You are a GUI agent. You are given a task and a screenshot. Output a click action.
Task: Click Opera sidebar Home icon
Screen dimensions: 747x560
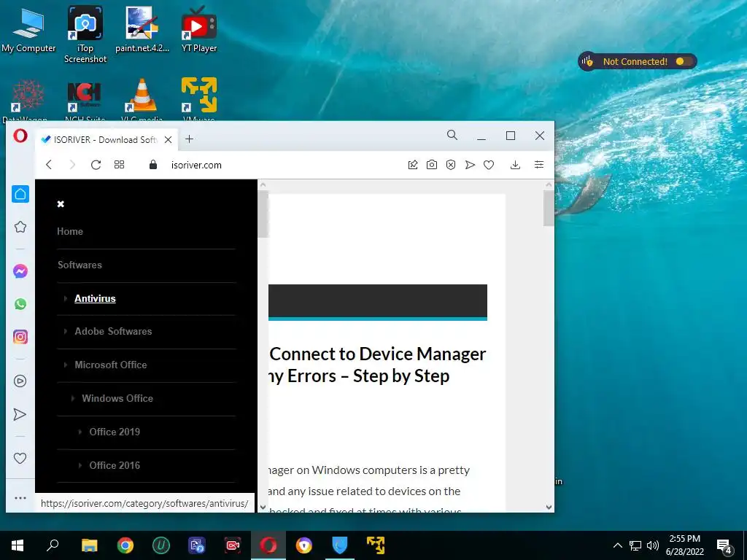pyautogui.click(x=20, y=194)
